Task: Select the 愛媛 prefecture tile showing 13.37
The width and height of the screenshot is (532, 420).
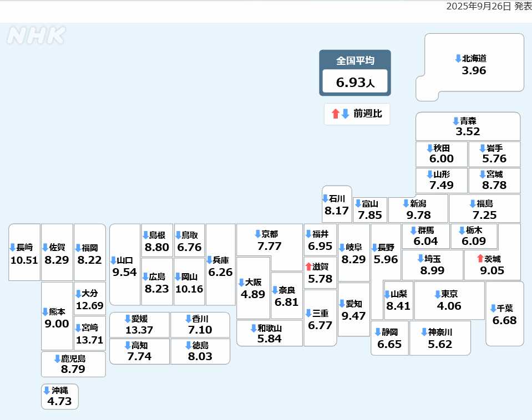Action: [x=139, y=325]
